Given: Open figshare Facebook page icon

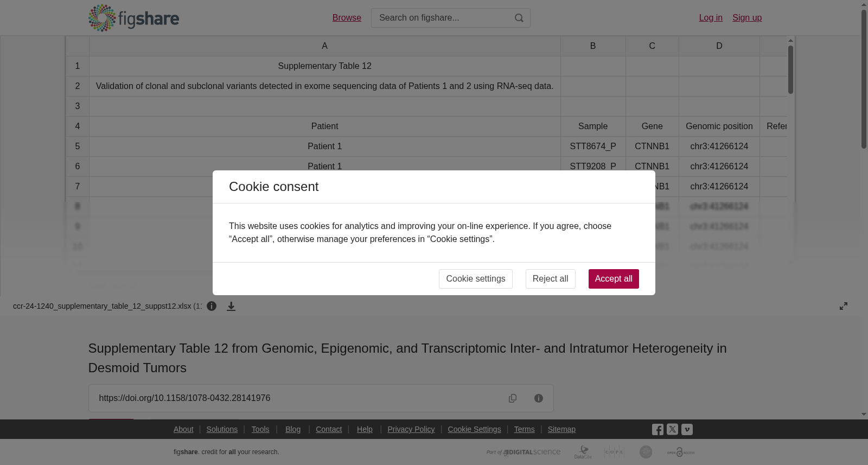Looking at the screenshot, I should click(658, 429).
